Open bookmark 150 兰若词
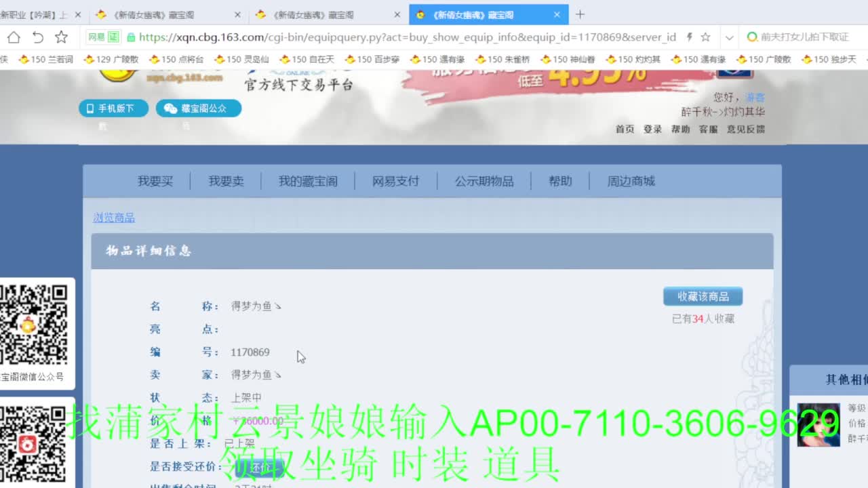This screenshot has width=868, height=488. (x=46, y=60)
